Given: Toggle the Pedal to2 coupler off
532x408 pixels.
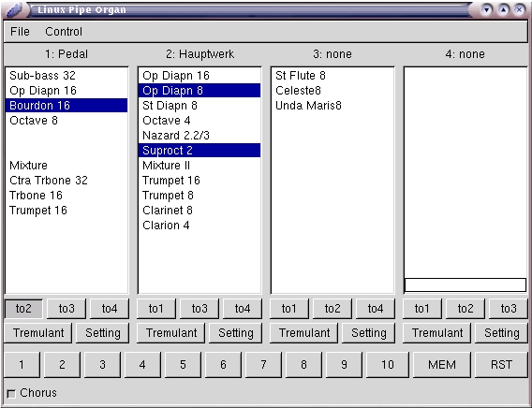Looking at the screenshot, I should click(23, 309).
